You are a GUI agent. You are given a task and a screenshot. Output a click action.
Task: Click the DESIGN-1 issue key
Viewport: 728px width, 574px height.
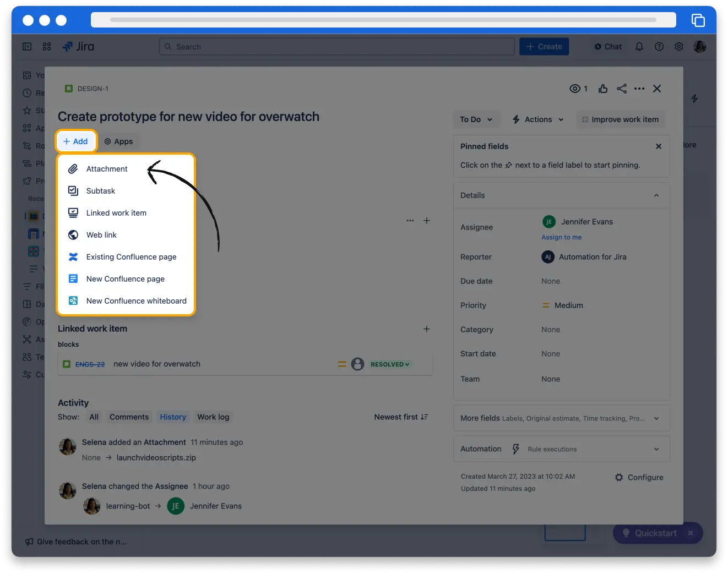tap(93, 89)
